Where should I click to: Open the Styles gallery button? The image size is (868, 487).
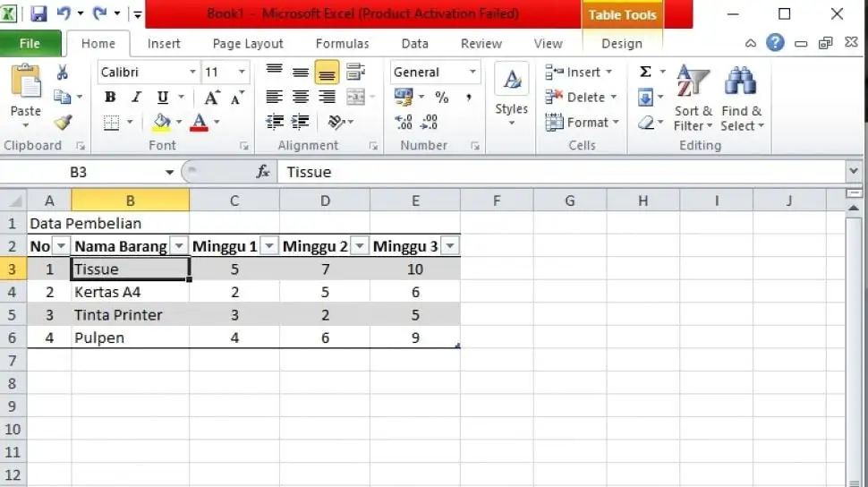point(512,94)
